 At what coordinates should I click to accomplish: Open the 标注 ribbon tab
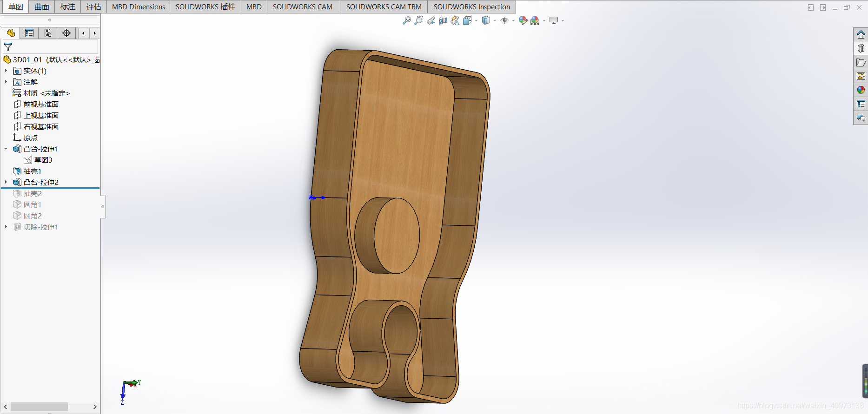pyautogui.click(x=68, y=7)
